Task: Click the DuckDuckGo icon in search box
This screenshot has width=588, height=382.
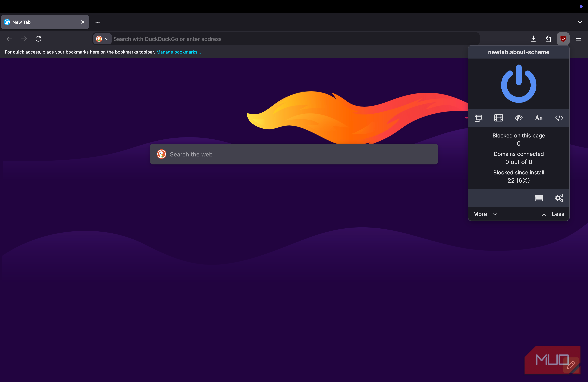Action: 162,154
